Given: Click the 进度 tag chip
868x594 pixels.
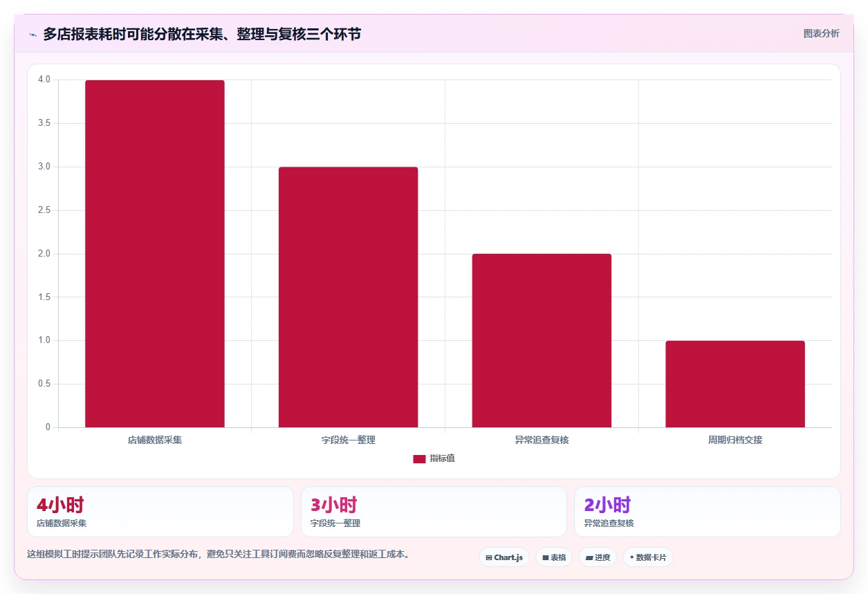Looking at the screenshot, I should [x=598, y=557].
